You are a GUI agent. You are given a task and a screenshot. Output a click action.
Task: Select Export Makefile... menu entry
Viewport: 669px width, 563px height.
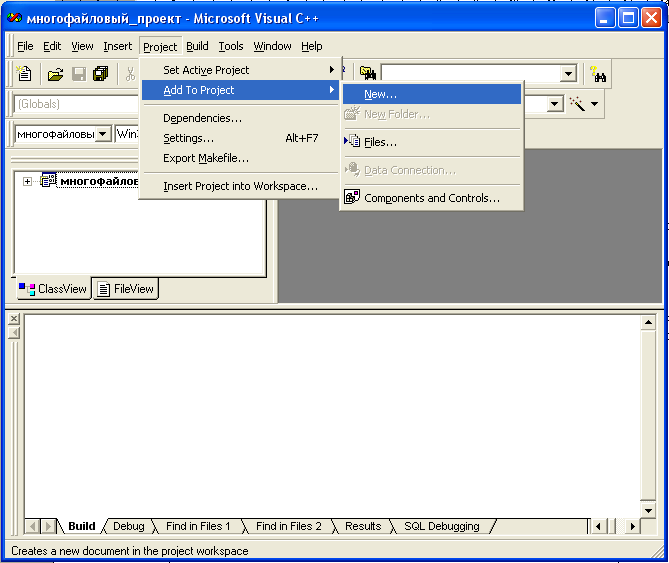[240, 158]
